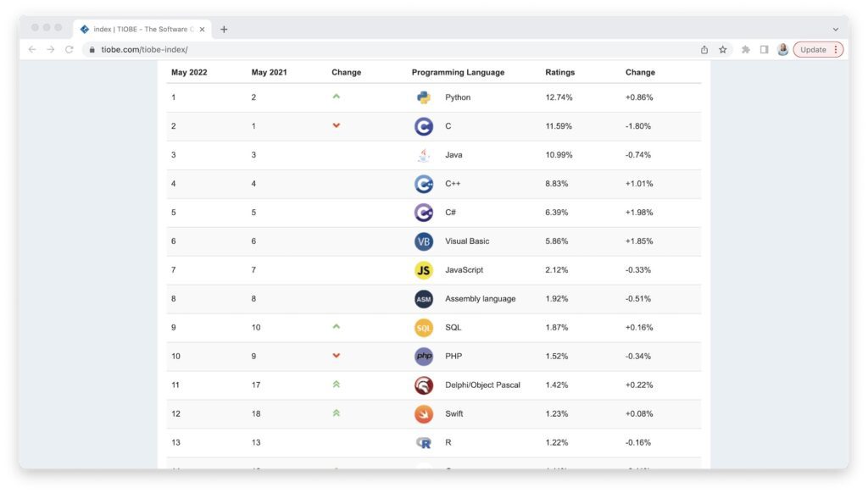The image size is (868, 493).
Task: Open the Chrome three-dot menu
Action: pyautogui.click(x=837, y=50)
